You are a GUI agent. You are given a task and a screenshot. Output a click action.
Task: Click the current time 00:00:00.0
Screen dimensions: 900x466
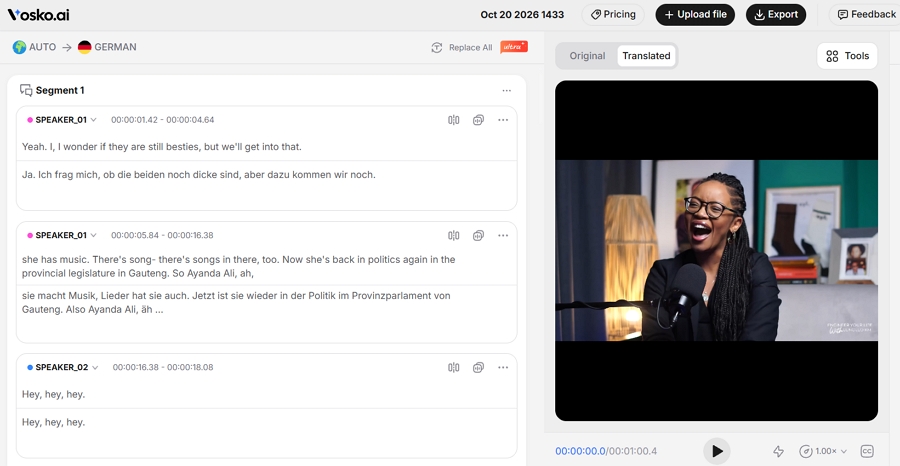coord(580,451)
